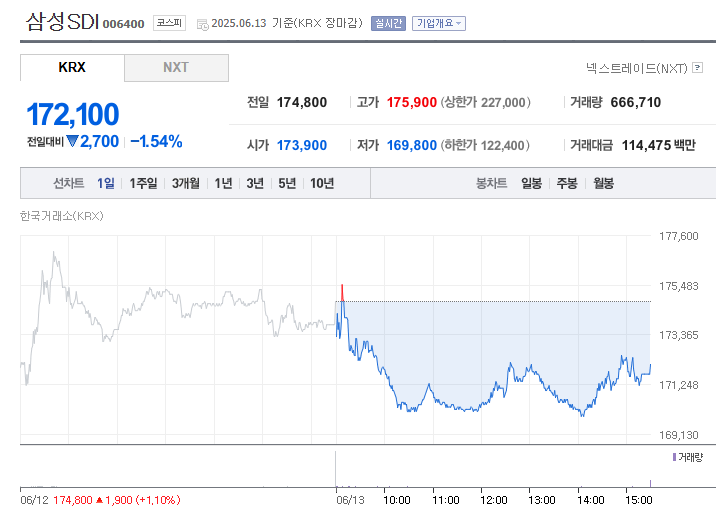716x519 pixels.
Task: Click the 2025.06.13 reference date text
Action: click(239, 23)
